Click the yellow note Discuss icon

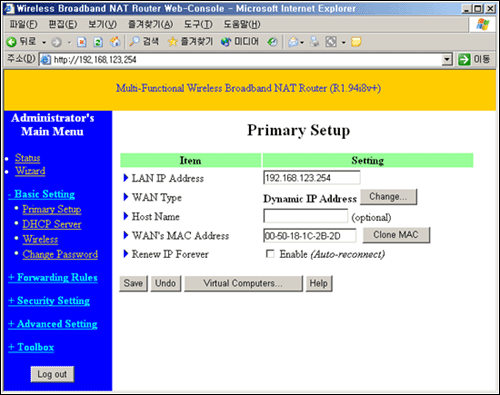point(356,42)
